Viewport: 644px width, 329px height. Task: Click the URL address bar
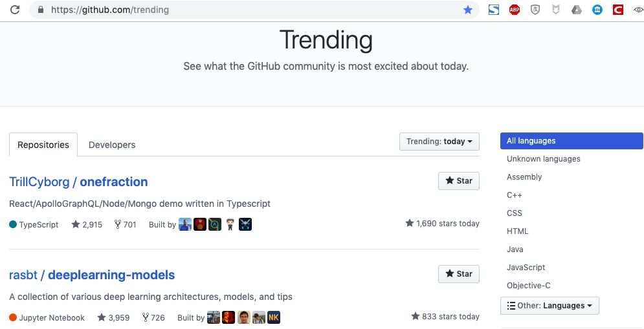click(252, 10)
